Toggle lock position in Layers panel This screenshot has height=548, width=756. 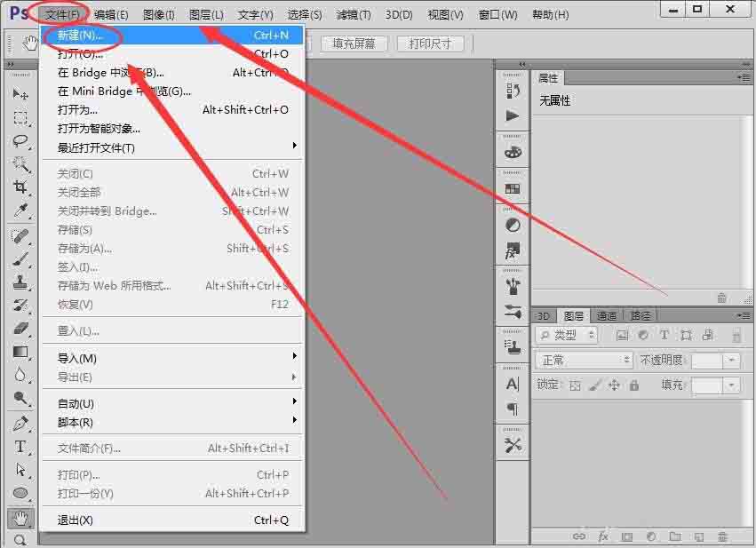point(614,385)
